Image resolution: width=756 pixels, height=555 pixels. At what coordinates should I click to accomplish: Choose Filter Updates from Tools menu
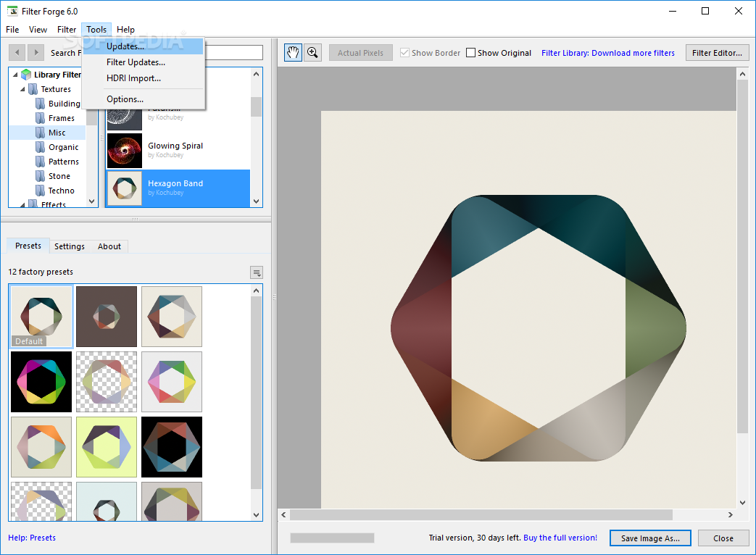[136, 62]
